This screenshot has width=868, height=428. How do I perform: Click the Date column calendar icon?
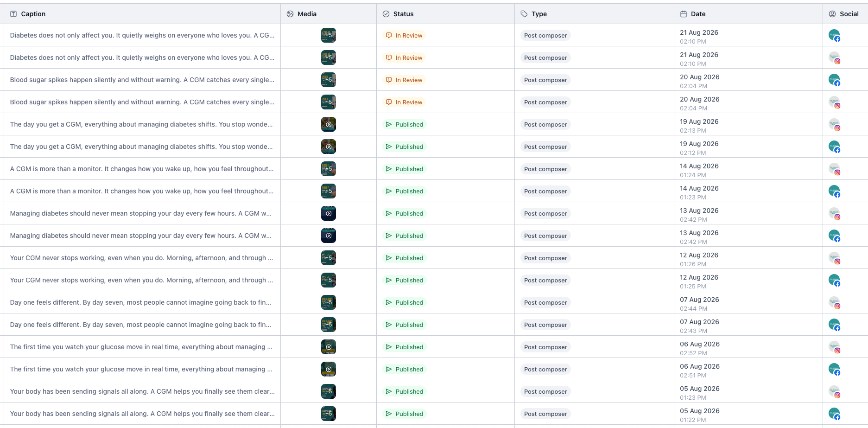point(684,14)
